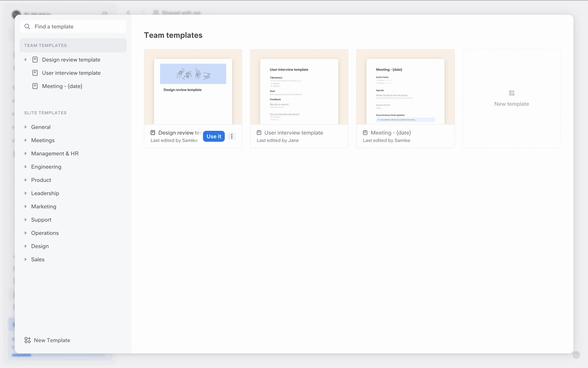
Task: Select the Team Templates section header
Action: point(46,45)
